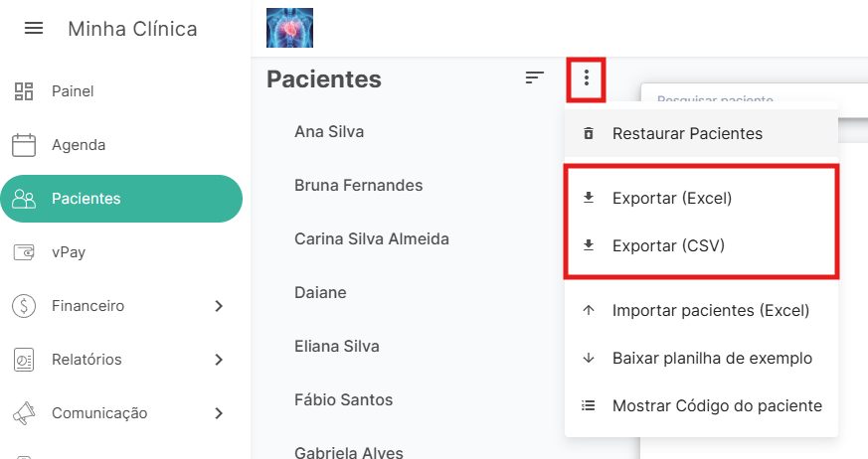Expand the Financeiro submenu
This screenshot has width=868, height=459.
(x=219, y=306)
